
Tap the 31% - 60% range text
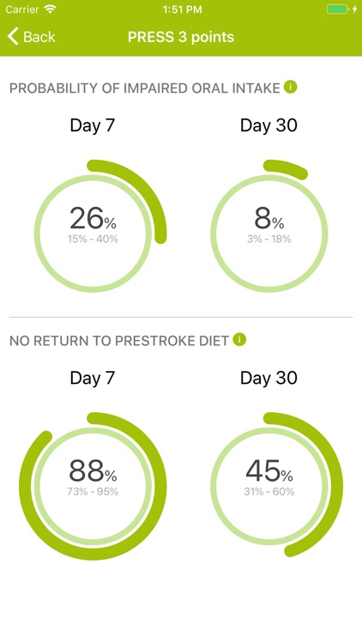pos(269,491)
